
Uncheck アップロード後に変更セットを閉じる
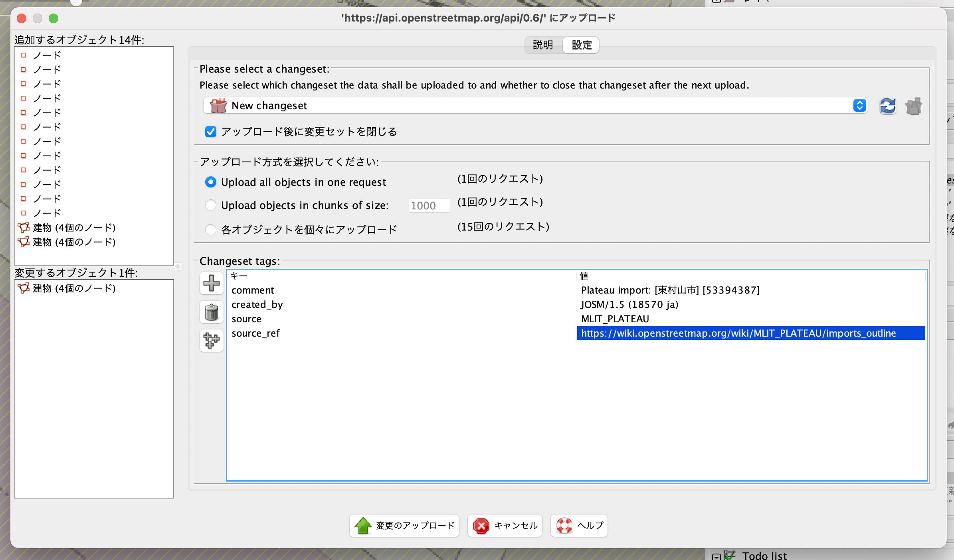(x=211, y=132)
